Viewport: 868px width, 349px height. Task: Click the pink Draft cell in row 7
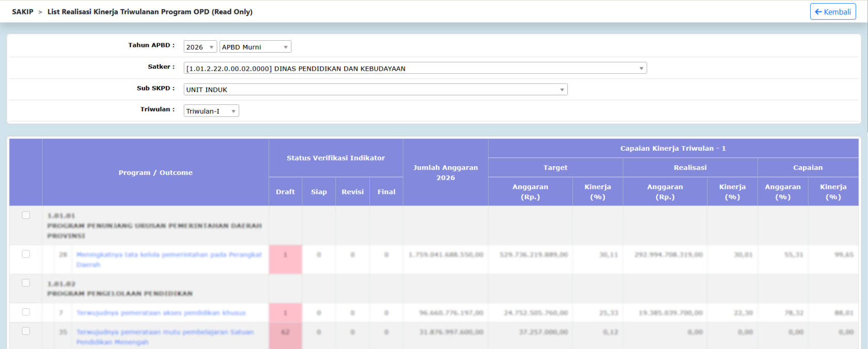click(285, 313)
